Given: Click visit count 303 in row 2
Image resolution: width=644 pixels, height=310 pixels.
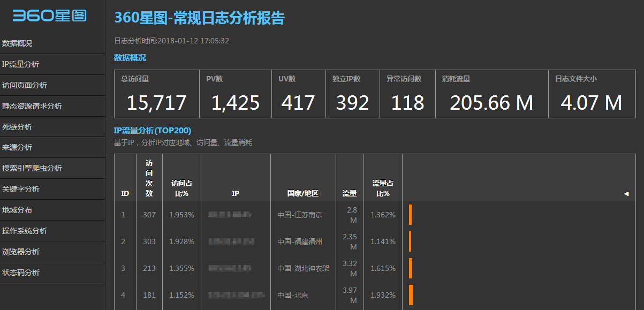Looking at the screenshot, I should [x=149, y=241].
